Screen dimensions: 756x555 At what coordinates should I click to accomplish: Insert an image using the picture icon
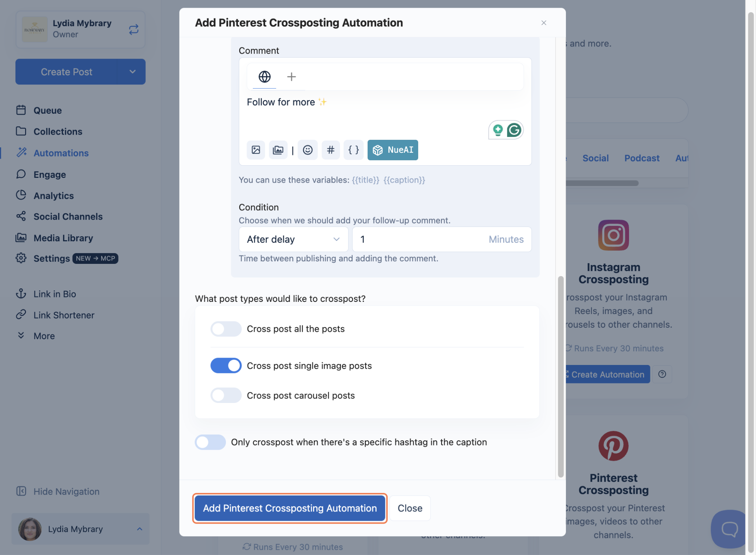pyautogui.click(x=256, y=150)
